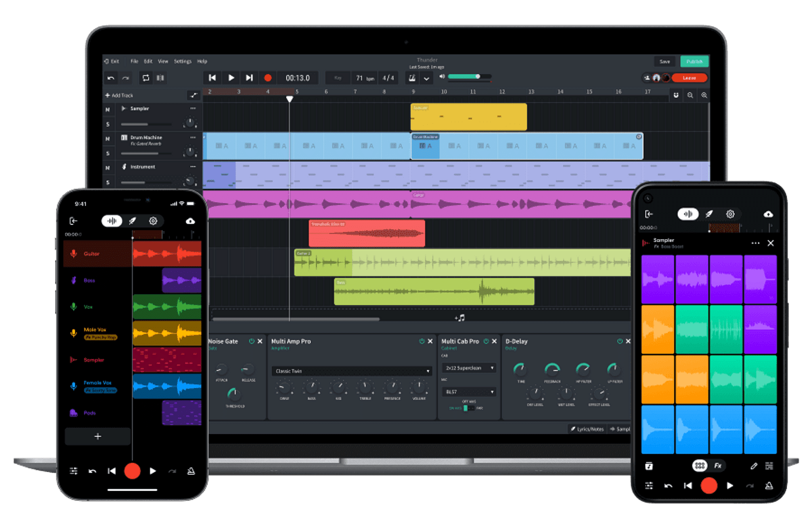Skip to the beginning in laptop transport
The height and width of the screenshot is (526, 812).
click(213, 78)
